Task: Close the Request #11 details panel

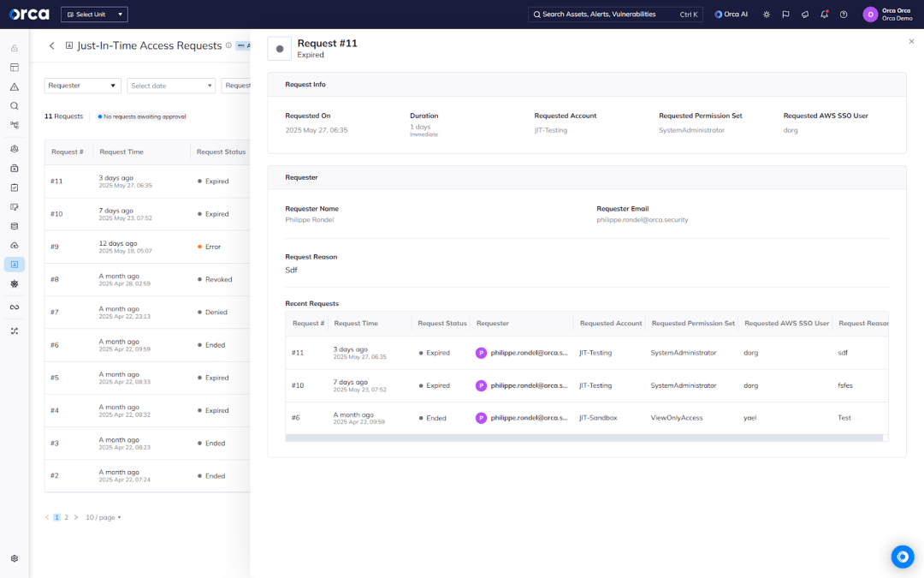Action: tap(911, 41)
